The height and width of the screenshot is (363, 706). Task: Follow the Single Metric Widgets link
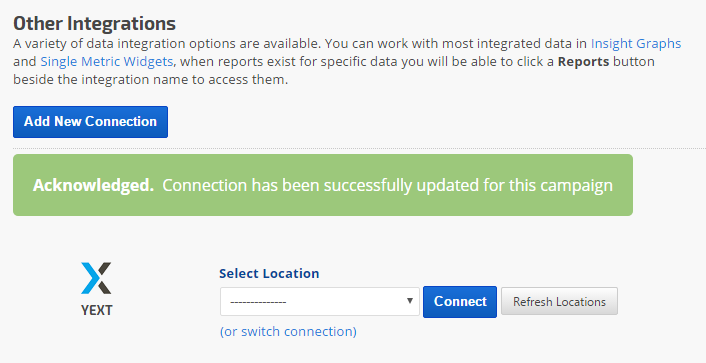[107, 61]
